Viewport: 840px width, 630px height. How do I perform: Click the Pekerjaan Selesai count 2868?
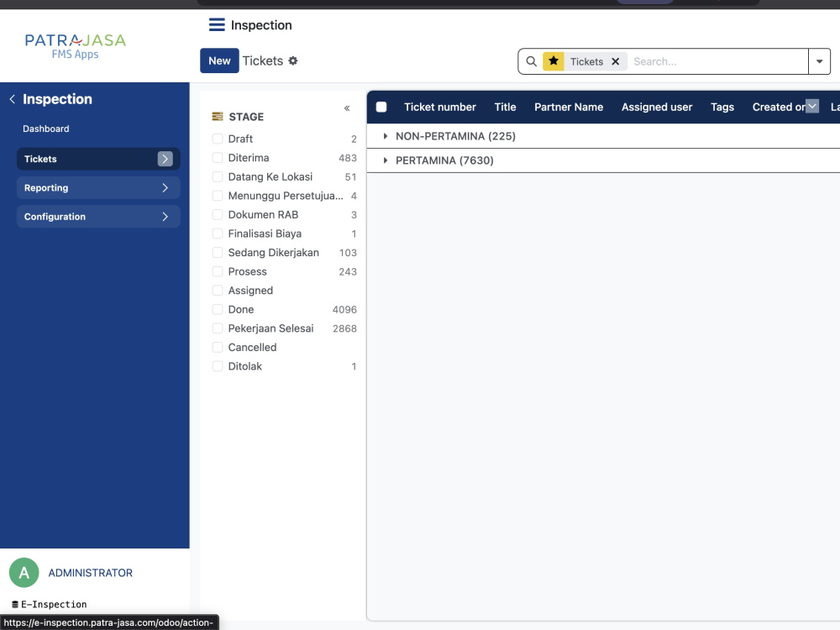click(x=344, y=328)
